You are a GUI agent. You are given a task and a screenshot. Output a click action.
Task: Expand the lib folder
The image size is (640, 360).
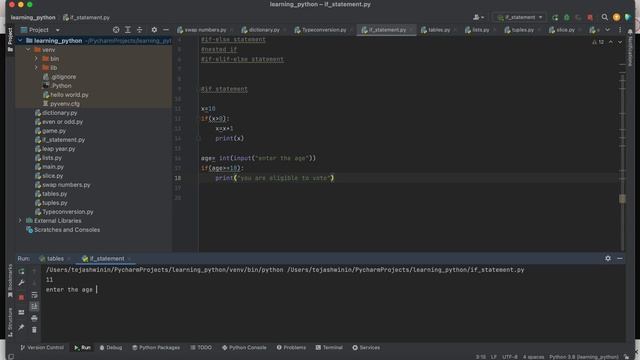[x=36, y=68]
